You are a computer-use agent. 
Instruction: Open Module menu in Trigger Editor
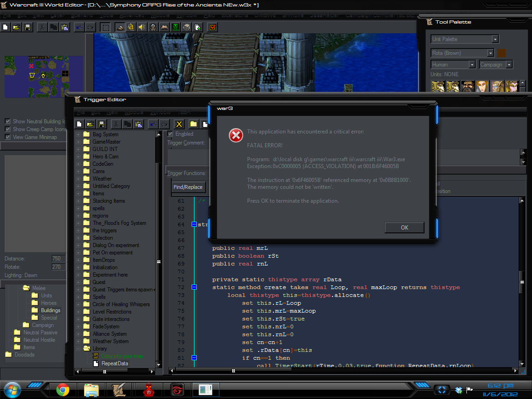[134, 112]
